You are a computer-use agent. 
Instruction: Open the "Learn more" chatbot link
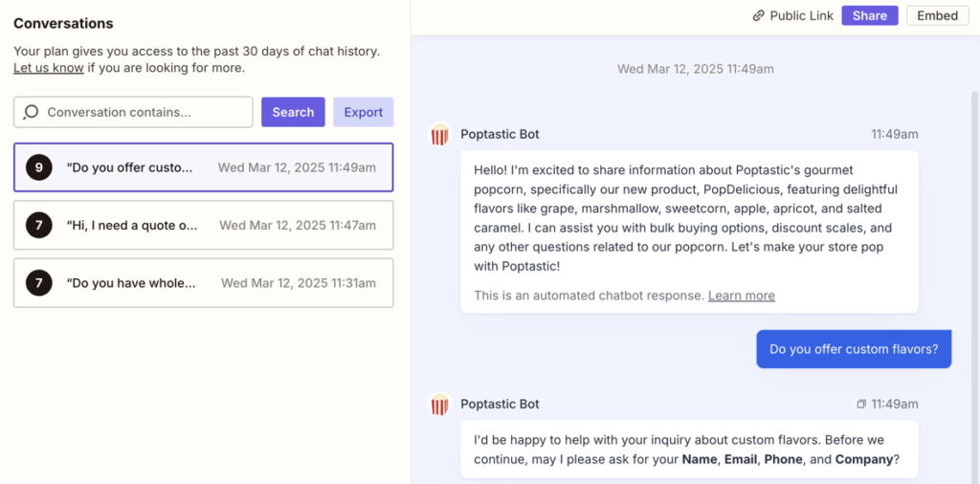coord(741,296)
